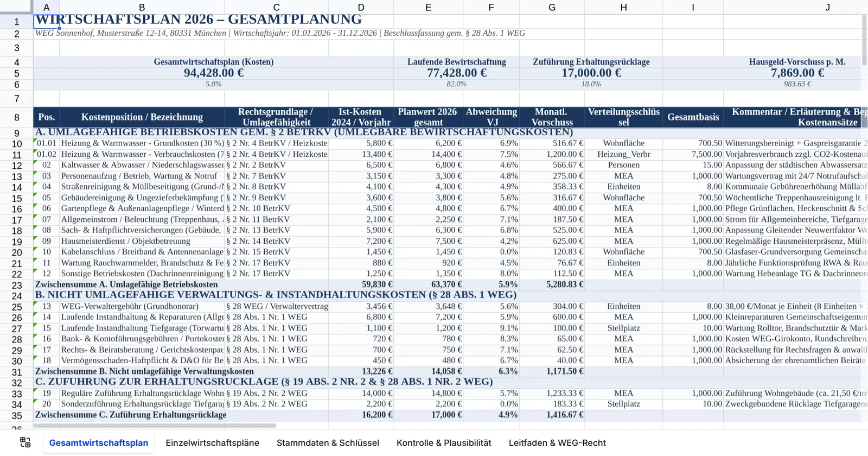This screenshot has width=868, height=456.
Task: Click the § 2 Nr. 14 BetrKV cell
Action: point(276,241)
